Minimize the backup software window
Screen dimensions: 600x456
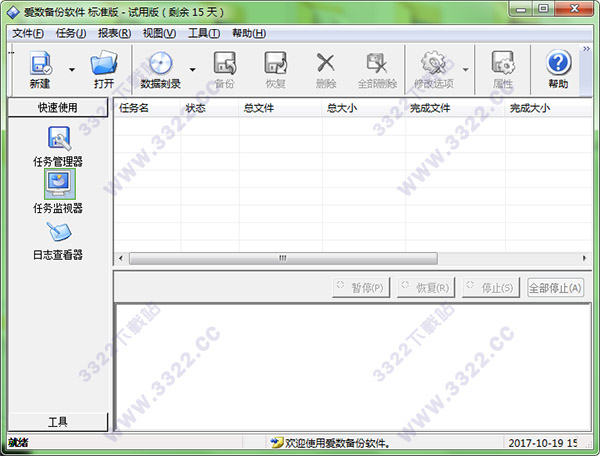pos(521,9)
